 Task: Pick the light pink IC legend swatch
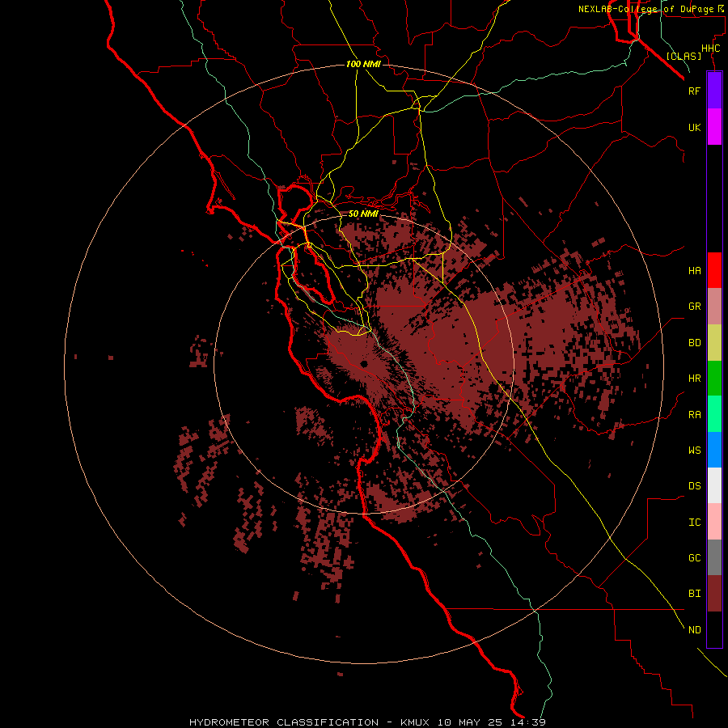click(714, 522)
